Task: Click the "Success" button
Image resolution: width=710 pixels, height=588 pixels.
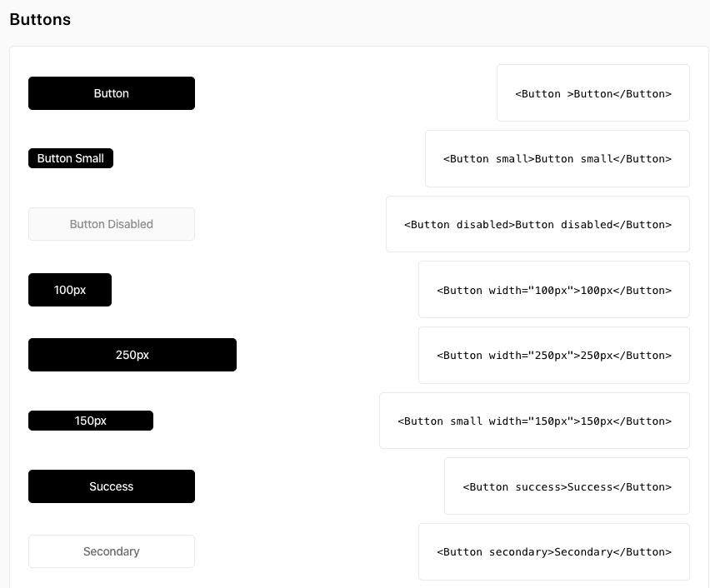Action: pos(112,486)
